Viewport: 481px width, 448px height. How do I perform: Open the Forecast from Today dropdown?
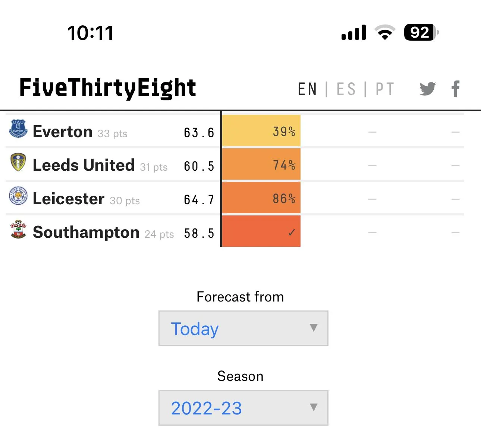tap(243, 328)
